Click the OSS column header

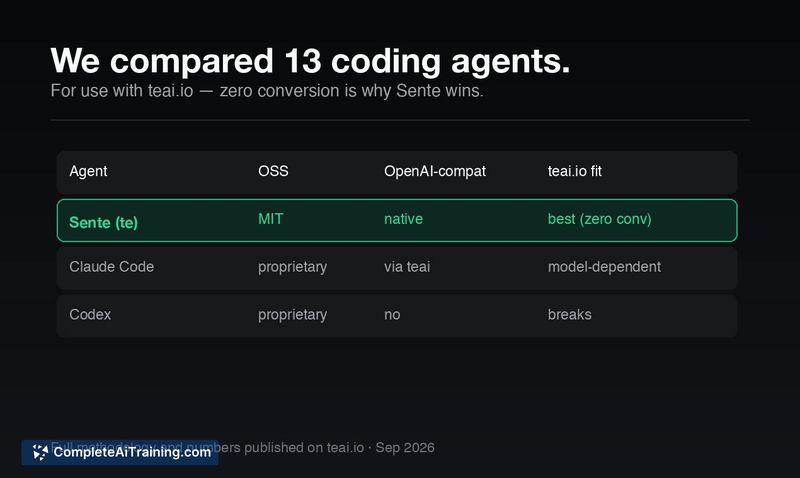coord(273,171)
